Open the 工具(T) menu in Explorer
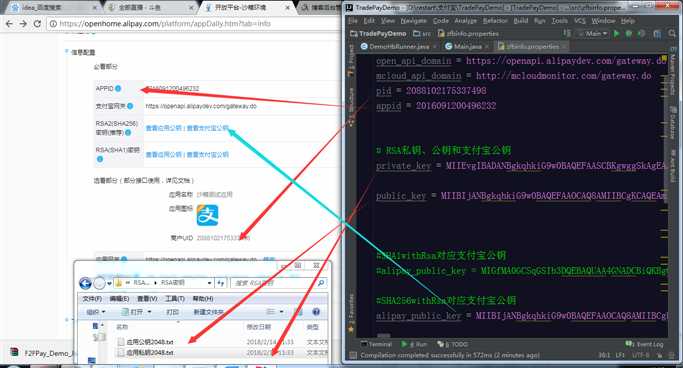The image size is (683, 368). pyautogui.click(x=174, y=299)
